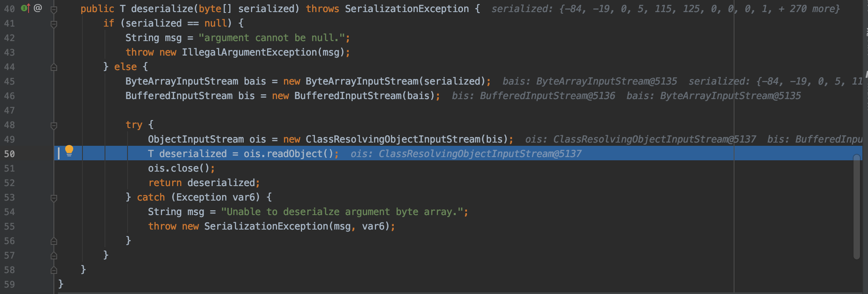The width and height of the screenshot is (868, 294).
Task: Grab the vertical scrollbar thumb in the editor
Action: 857,207
